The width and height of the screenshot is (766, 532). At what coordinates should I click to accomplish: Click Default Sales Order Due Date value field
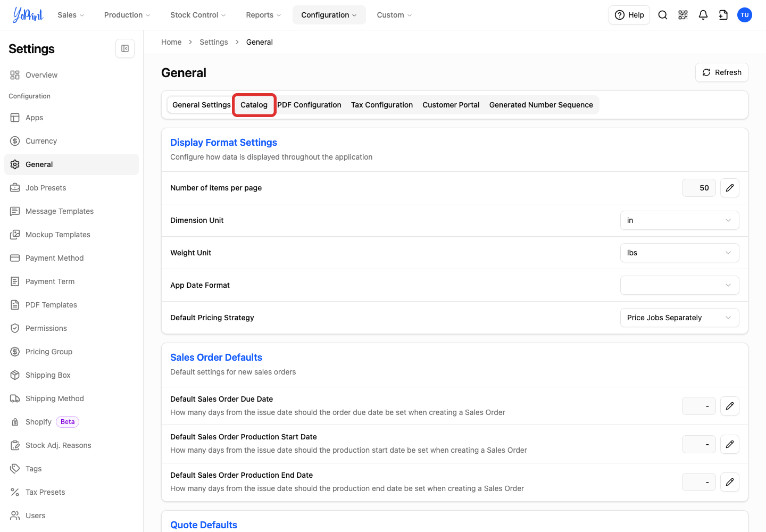click(x=699, y=406)
